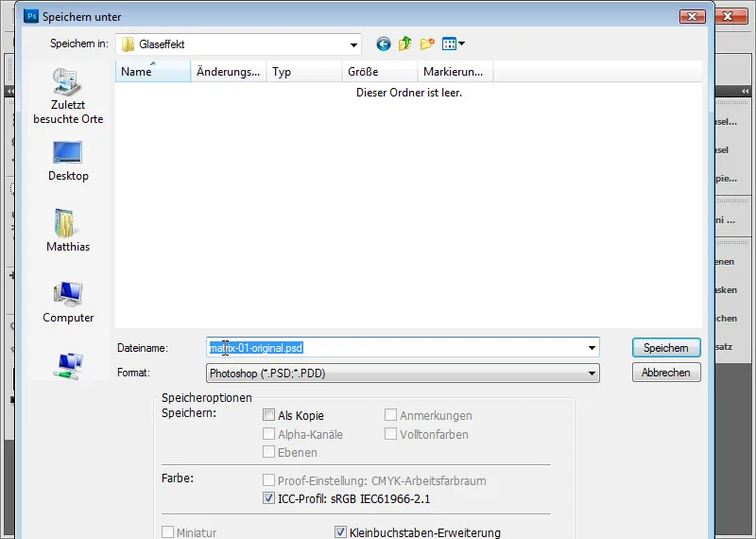This screenshot has width=756, height=539.
Task: Toggle Proof-Einstellung CMYK-Arbeitsfarbraum checkbox
Action: [x=268, y=480]
